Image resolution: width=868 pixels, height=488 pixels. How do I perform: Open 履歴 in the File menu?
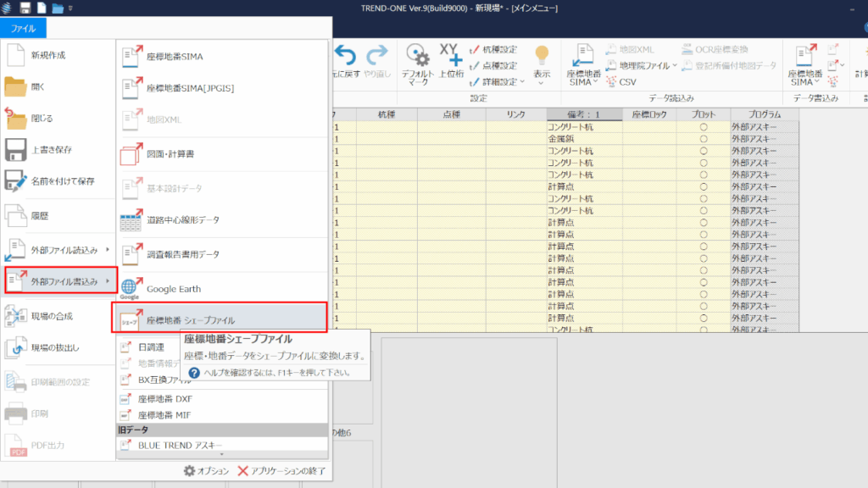coord(58,216)
